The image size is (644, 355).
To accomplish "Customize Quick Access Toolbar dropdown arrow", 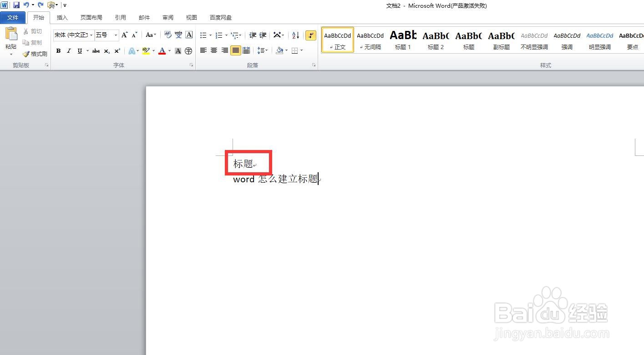I will tap(65, 5).
